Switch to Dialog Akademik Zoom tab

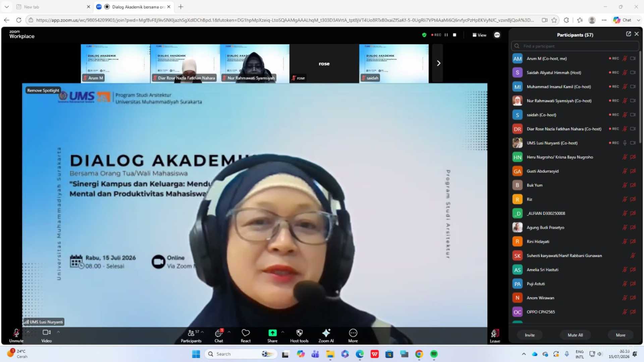[x=133, y=7]
